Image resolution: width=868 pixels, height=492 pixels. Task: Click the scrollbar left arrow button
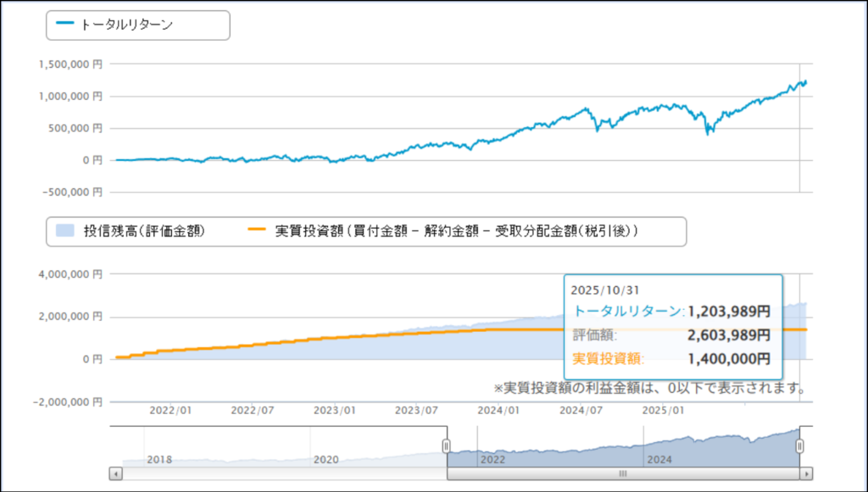115,474
